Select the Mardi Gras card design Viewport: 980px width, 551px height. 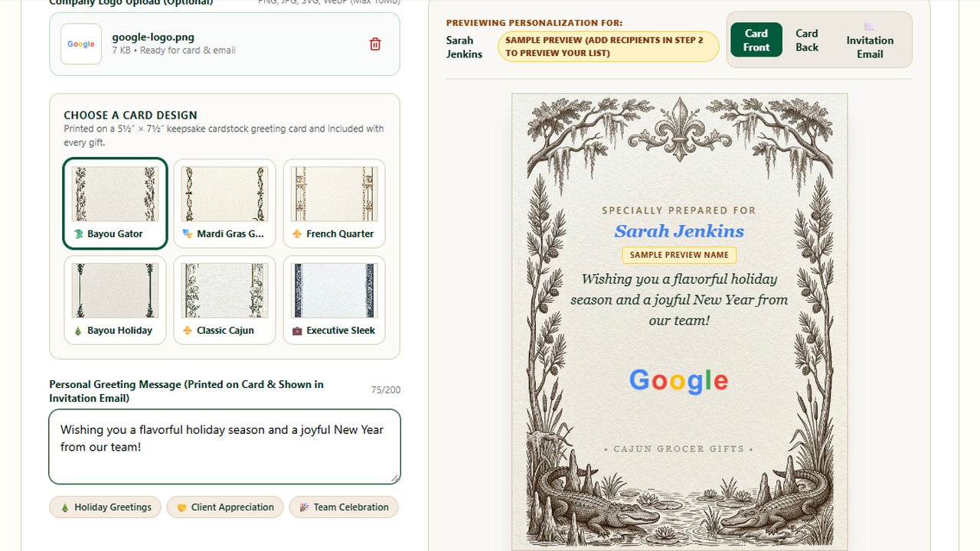[x=224, y=204]
